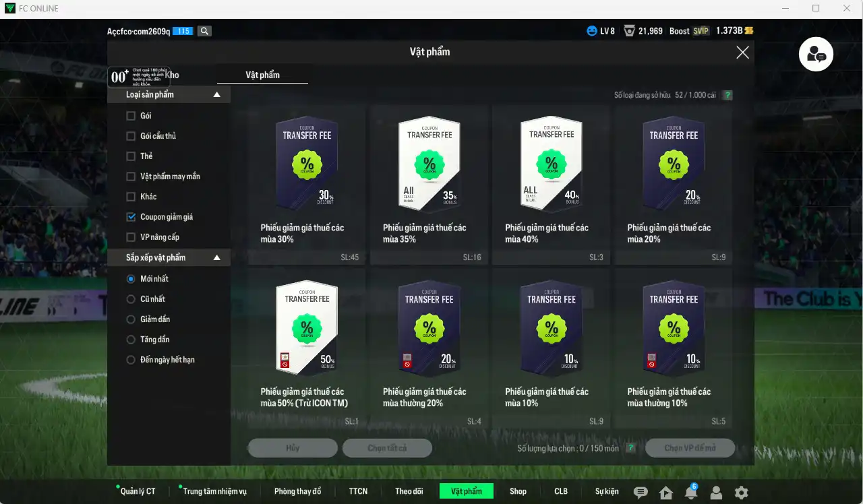Image resolution: width=863 pixels, height=504 pixels.
Task: Go to home via the house icon
Action: pos(666,493)
